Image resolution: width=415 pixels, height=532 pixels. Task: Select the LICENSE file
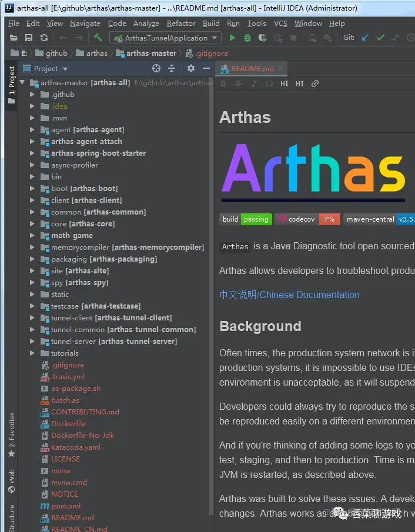[x=65, y=459]
